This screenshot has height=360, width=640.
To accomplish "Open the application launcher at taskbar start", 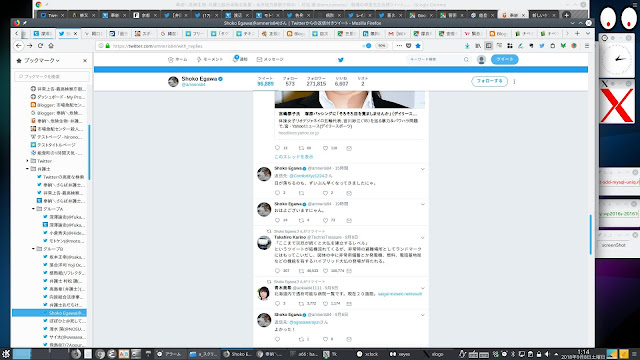I will tap(6, 354).
